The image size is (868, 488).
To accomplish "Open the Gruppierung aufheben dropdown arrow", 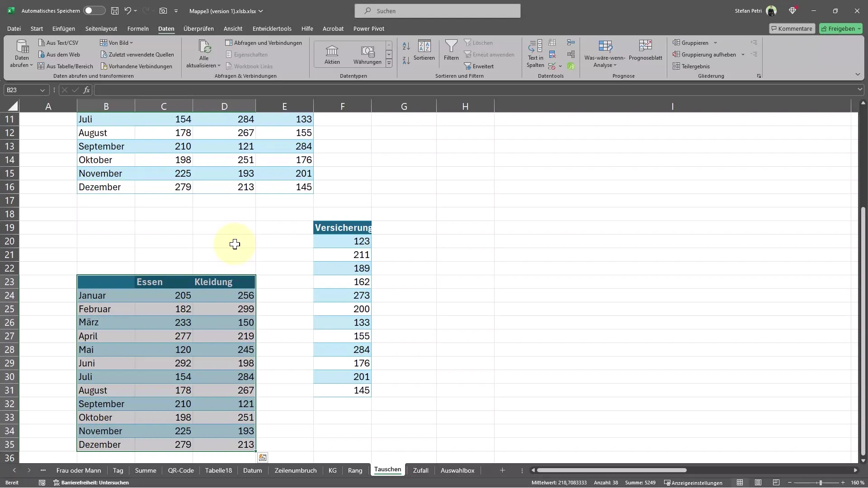I will click(743, 55).
